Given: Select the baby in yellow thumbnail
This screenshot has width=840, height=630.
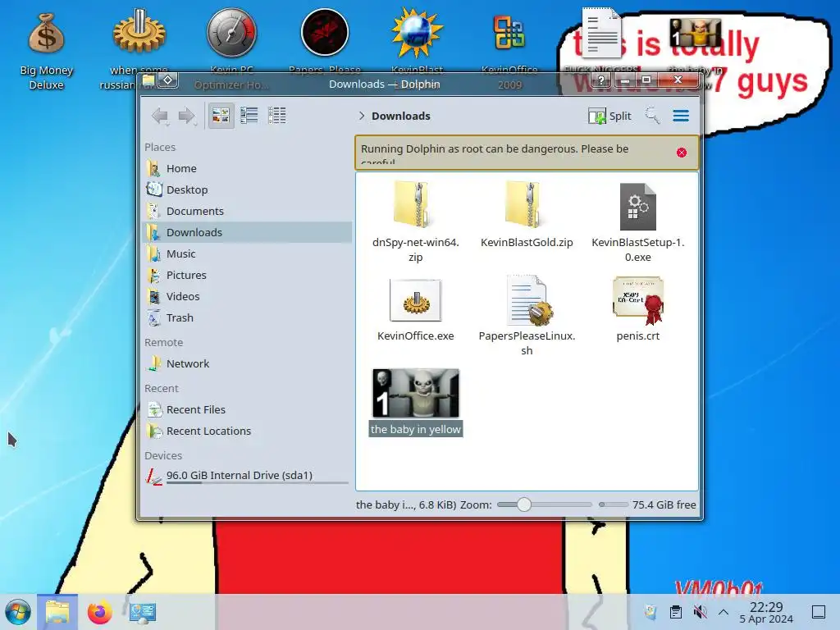Looking at the screenshot, I should pyautogui.click(x=416, y=393).
